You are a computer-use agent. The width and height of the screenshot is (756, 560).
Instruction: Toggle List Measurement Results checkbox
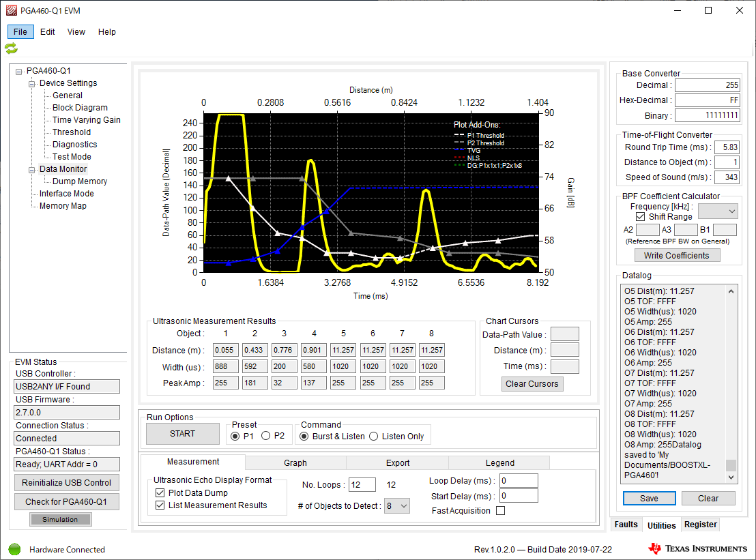160,505
